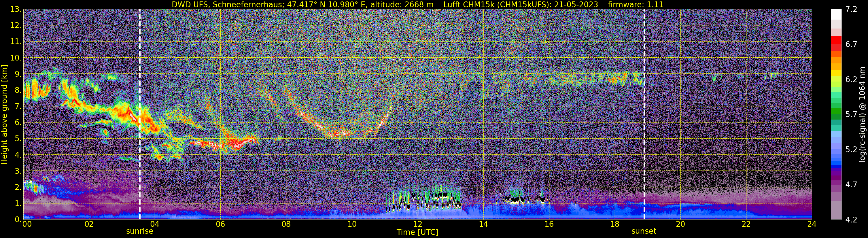
Task: Click the colorbar tick label '6.7'
Action: [x=851, y=44]
